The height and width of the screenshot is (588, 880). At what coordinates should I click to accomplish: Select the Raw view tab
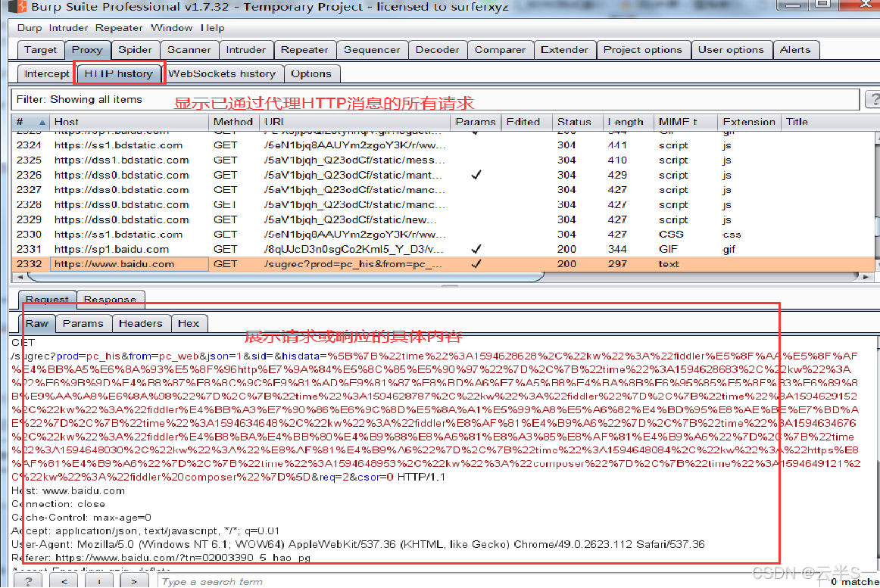pos(37,323)
